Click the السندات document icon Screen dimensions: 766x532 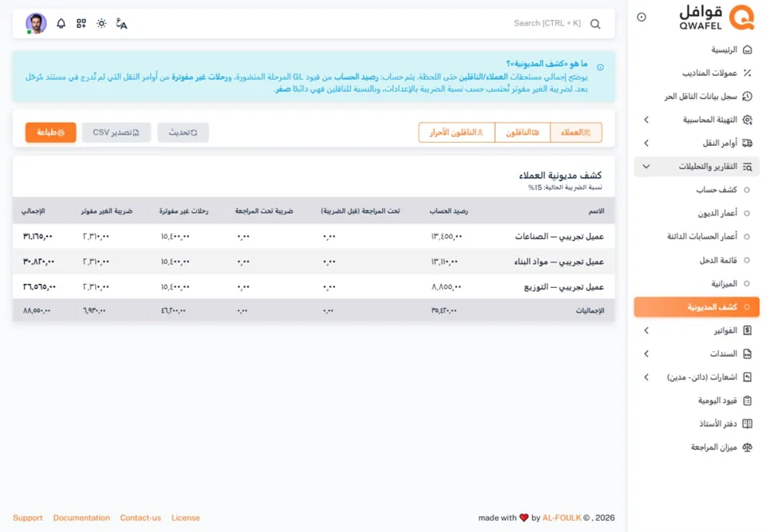[747, 353]
